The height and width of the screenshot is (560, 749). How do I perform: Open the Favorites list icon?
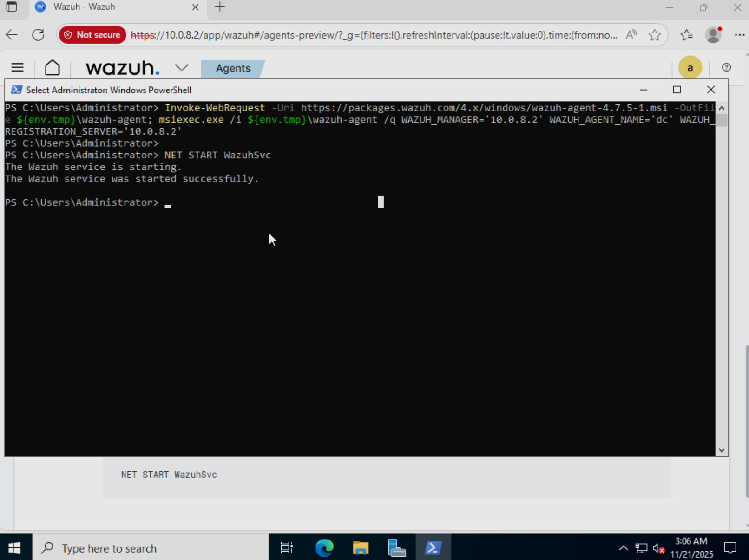pos(686,35)
